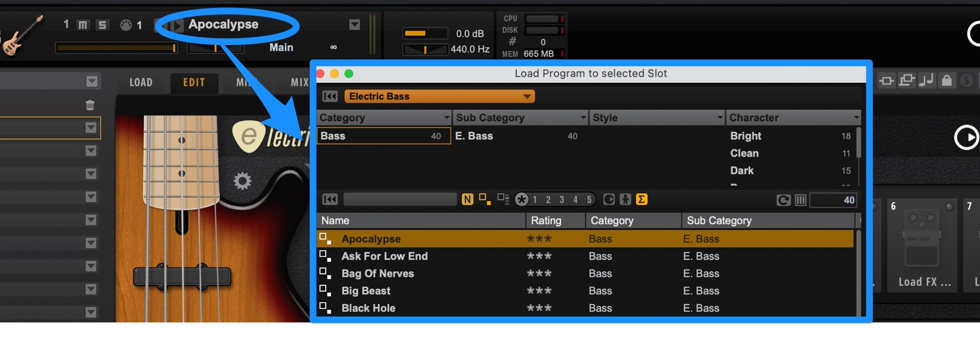Open the slot program dropdown arrow
980x343 pixels.
354,25
